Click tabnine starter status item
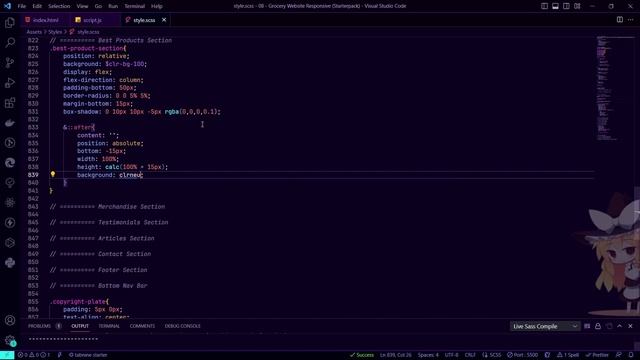The width and height of the screenshot is (640, 360). 88,355
